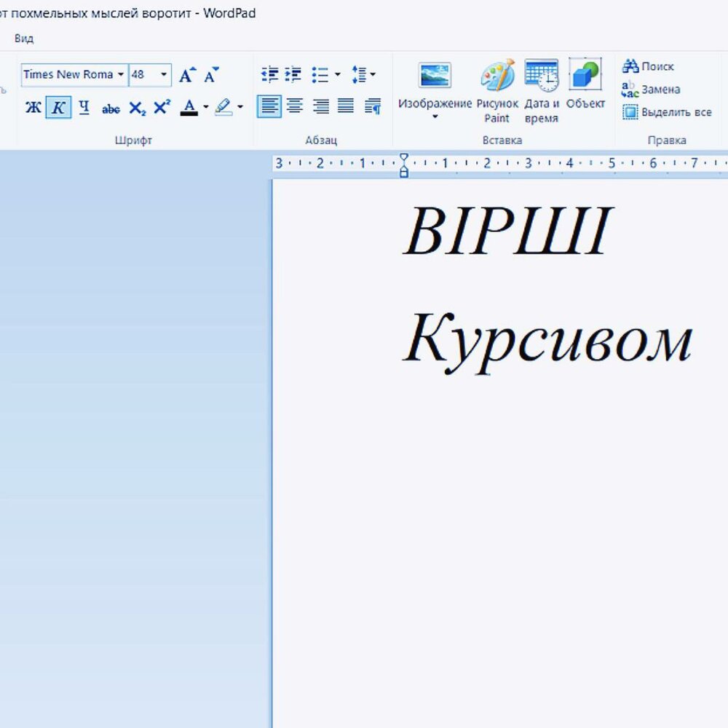Viewport: 728px width, 728px height.
Task: Apply strikethrough to text
Action: [x=111, y=108]
